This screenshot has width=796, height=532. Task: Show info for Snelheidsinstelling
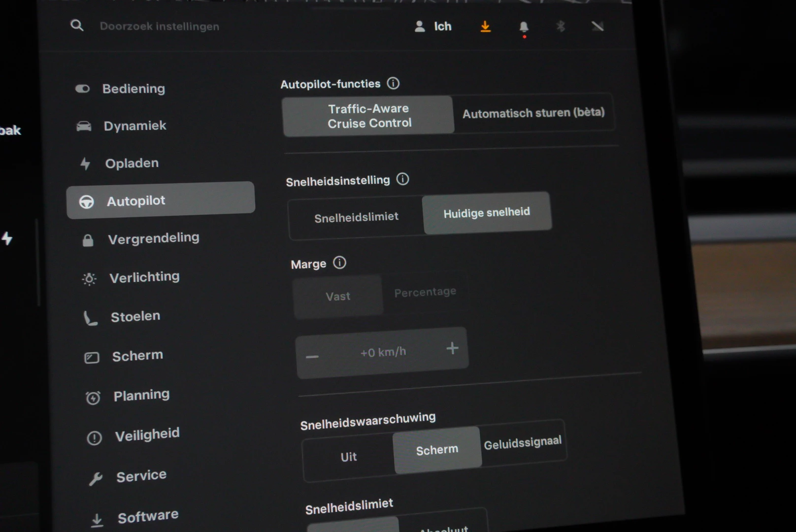click(402, 179)
